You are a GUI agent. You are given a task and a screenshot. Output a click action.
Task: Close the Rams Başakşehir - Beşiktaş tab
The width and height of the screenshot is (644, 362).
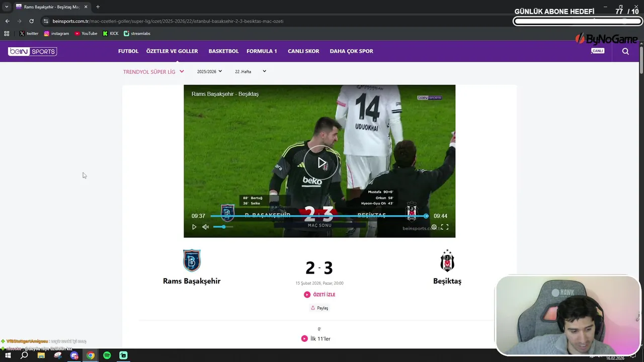coord(86,7)
